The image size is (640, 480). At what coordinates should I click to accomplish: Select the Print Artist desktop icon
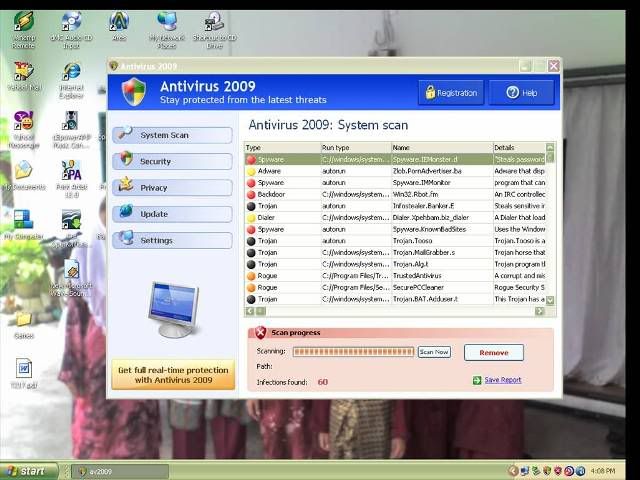[71, 179]
